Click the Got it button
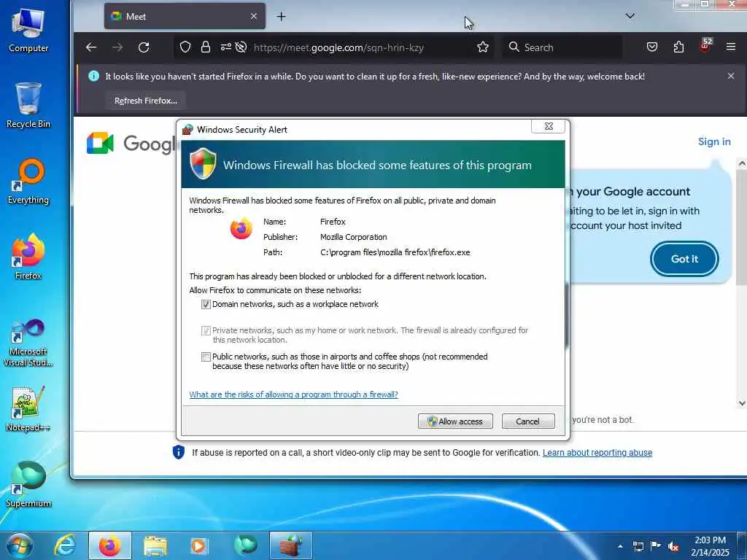The height and width of the screenshot is (560, 747). [x=684, y=259]
